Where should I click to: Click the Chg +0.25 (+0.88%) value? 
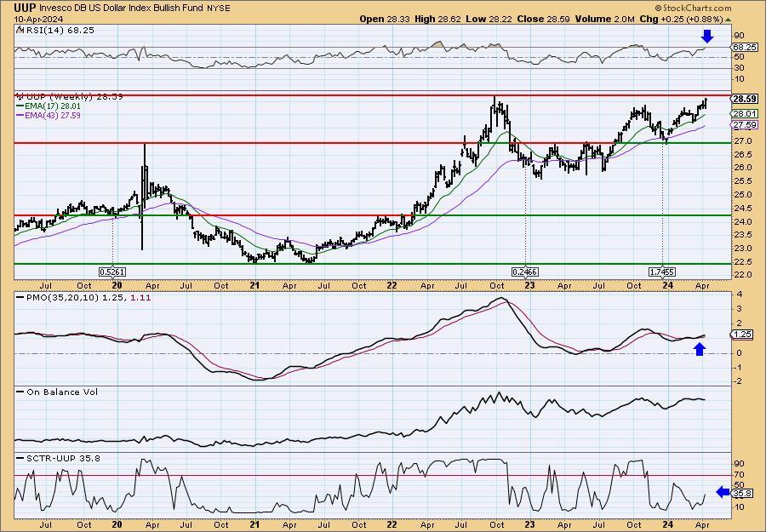(682, 19)
